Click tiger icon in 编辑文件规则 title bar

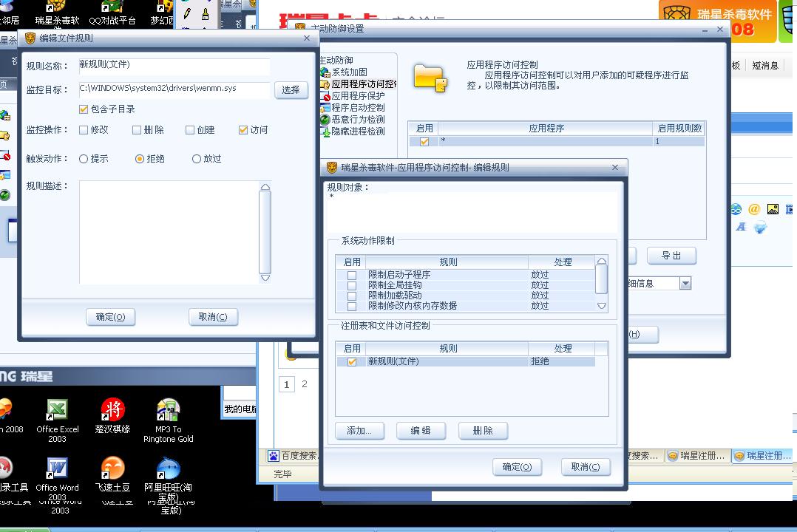coord(30,38)
